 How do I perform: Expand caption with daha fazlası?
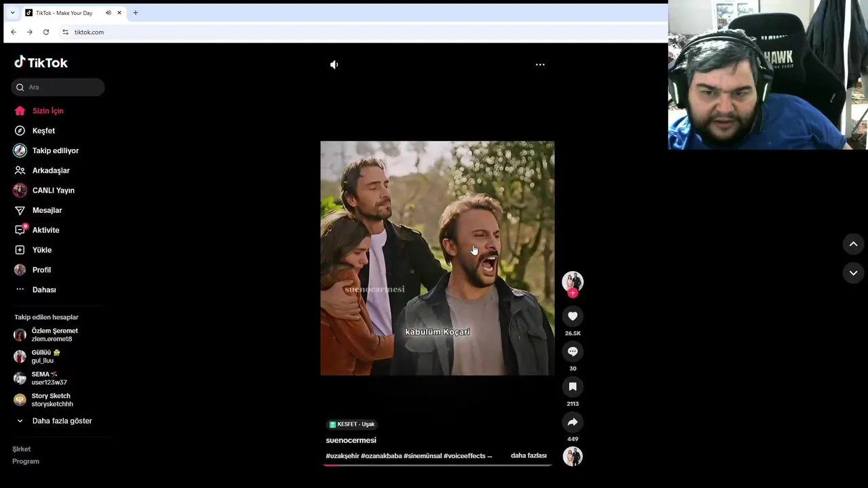pyautogui.click(x=528, y=455)
